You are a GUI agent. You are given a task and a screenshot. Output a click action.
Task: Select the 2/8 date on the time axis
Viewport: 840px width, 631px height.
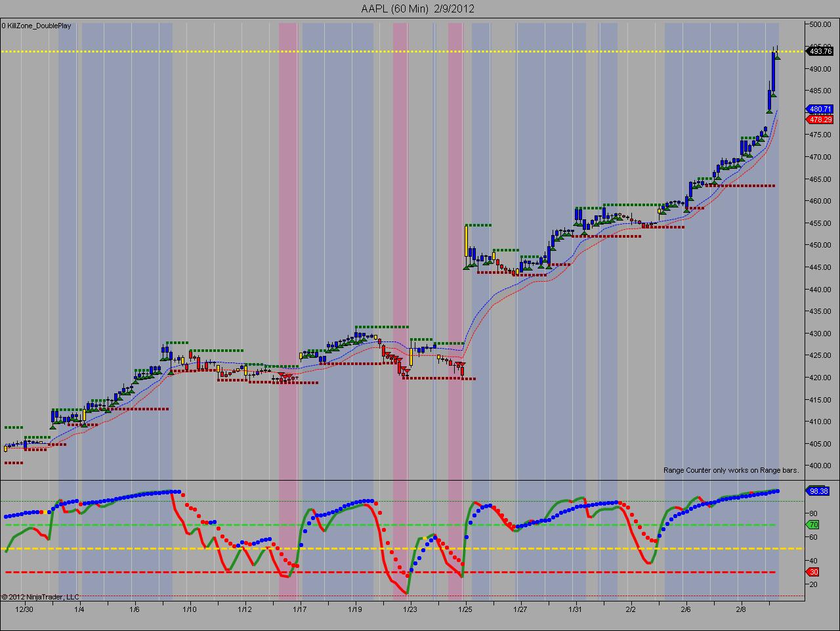coord(741,609)
